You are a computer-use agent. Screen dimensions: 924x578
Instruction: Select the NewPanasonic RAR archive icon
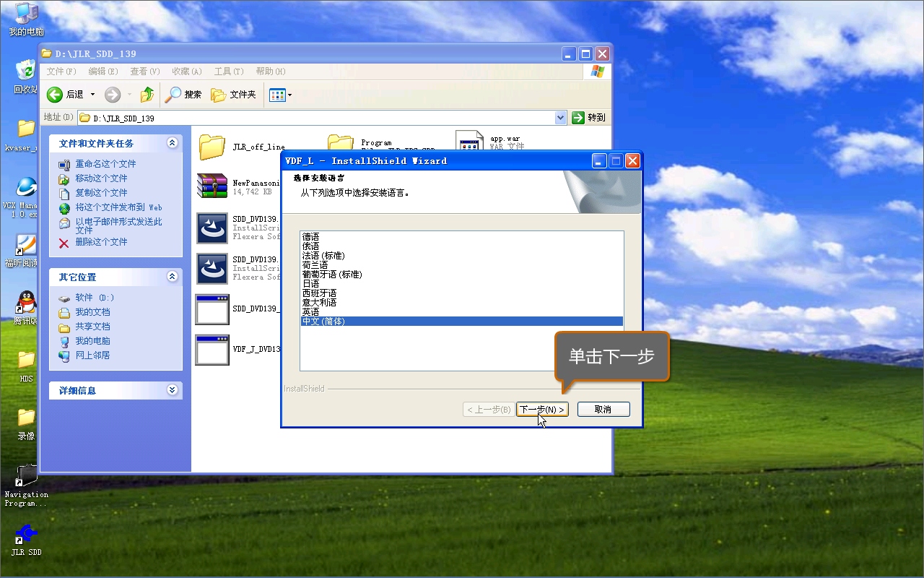tap(212, 186)
